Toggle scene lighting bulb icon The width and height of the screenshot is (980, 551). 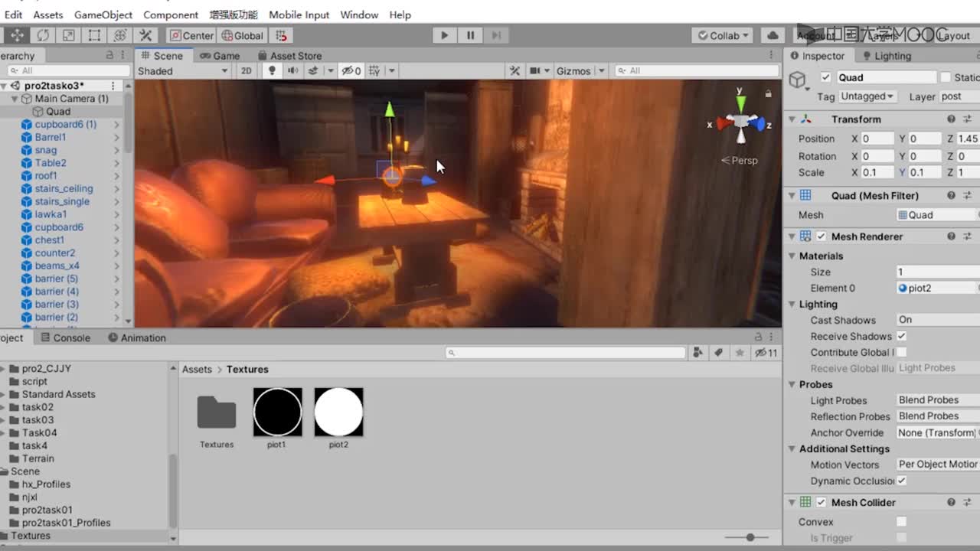click(x=271, y=70)
